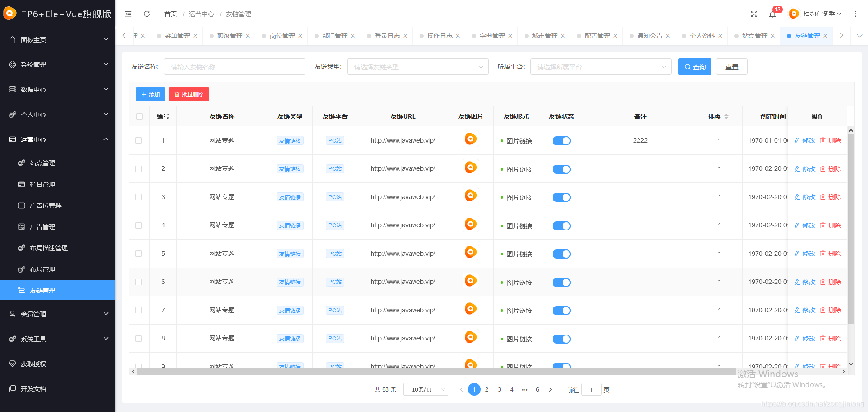Open the 友链类型 dropdown
The width and height of the screenshot is (868, 412).
418,67
